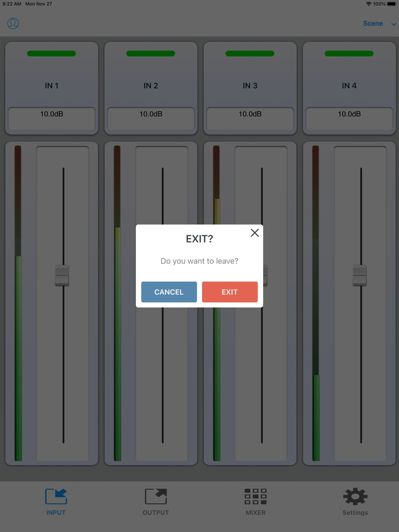Select the IN 4 gain field 10.0dB
Image resolution: width=399 pixels, height=532 pixels.
click(349, 119)
